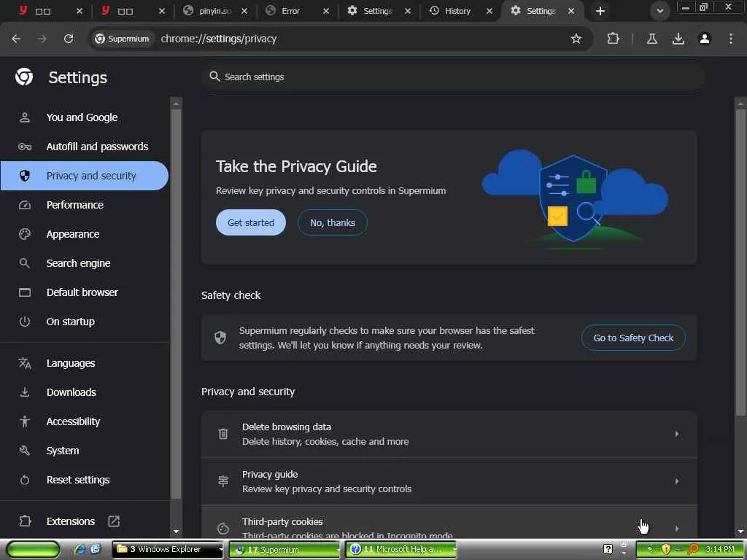Open the Windows Explorer taskbar group
Image resolution: width=747 pixels, height=560 pixels.
click(168, 550)
